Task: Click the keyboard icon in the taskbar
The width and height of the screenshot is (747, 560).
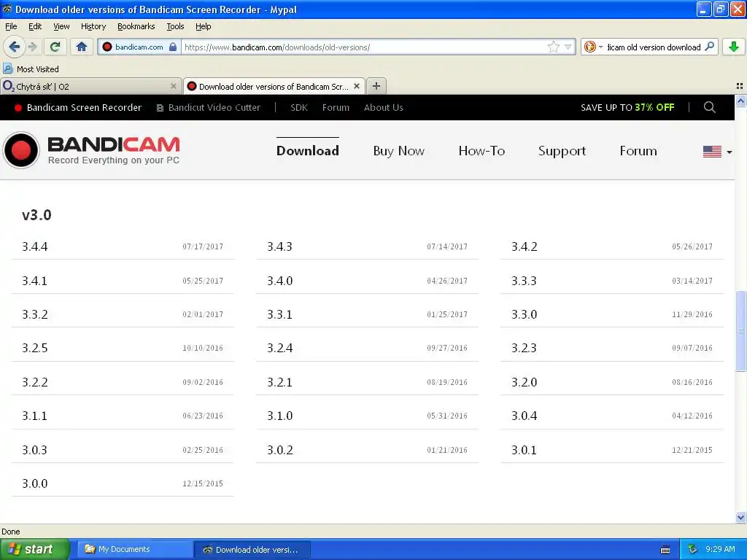Action: pyautogui.click(x=665, y=550)
